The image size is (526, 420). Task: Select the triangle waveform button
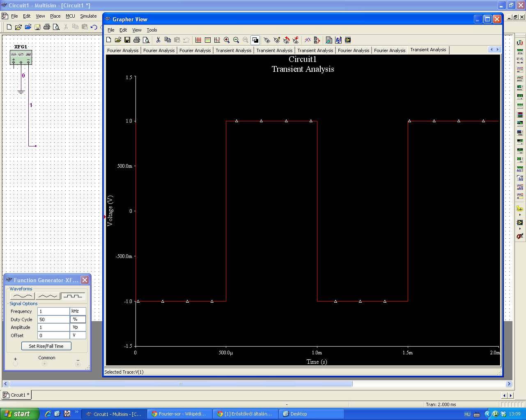click(x=48, y=296)
